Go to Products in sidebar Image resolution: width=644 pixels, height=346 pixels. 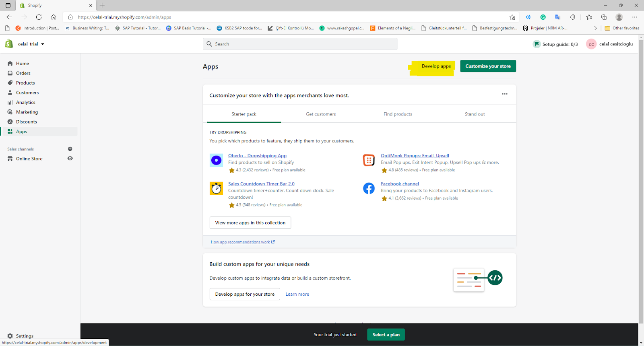click(x=25, y=83)
